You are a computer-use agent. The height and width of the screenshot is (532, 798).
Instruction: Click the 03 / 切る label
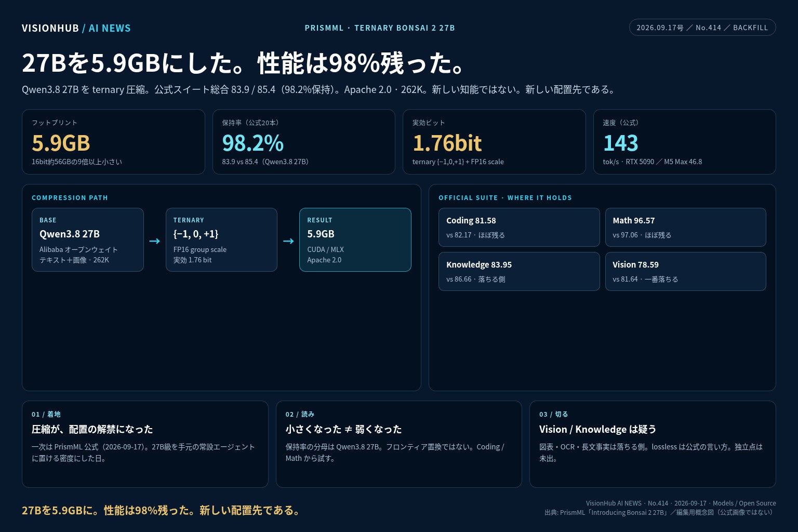(x=554, y=414)
